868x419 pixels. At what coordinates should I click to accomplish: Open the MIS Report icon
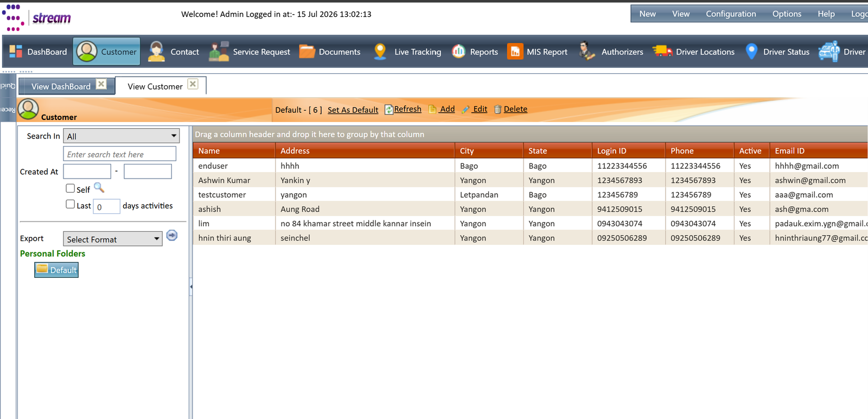click(x=515, y=52)
